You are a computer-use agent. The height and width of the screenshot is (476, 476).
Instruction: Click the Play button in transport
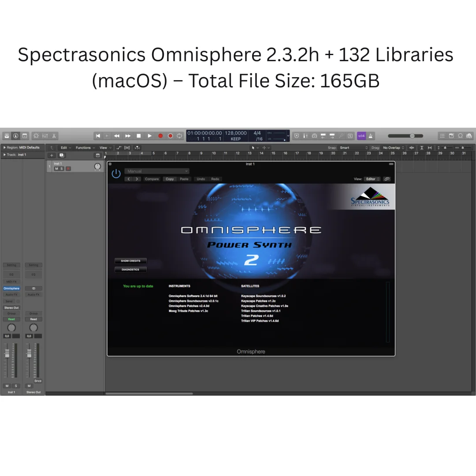[x=149, y=136]
